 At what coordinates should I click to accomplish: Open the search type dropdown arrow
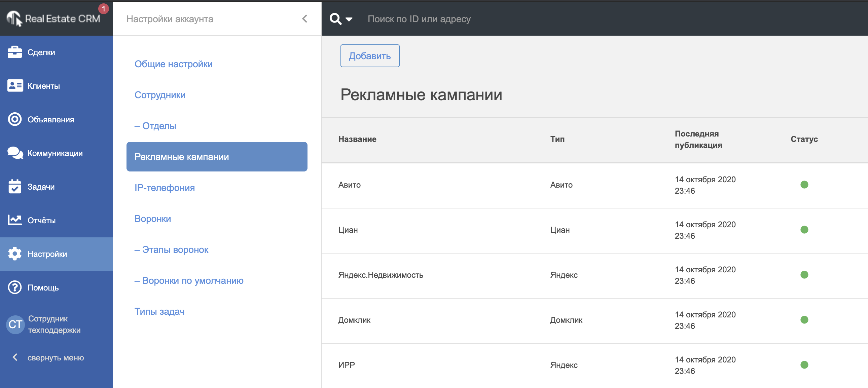(x=349, y=20)
